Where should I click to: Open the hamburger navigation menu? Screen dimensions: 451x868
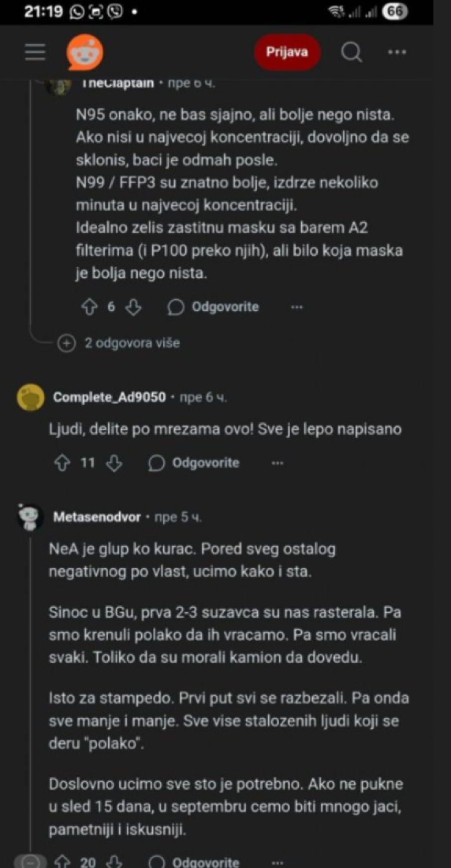tap(35, 52)
